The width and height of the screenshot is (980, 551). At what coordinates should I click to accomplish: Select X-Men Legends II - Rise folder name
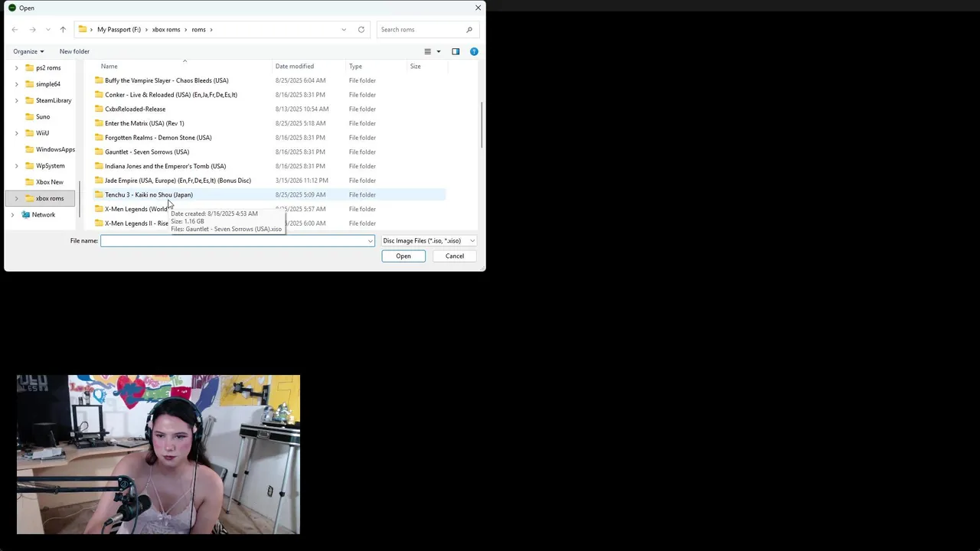[x=136, y=223]
